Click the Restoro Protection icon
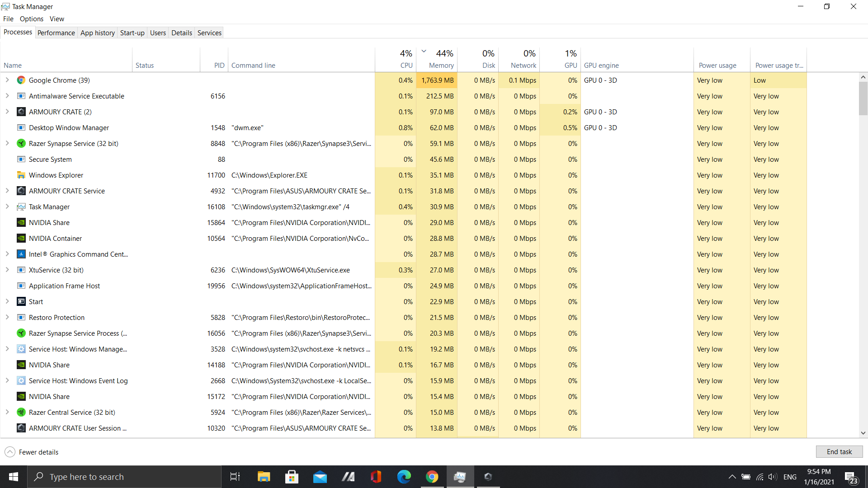The height and width of the screenshot is (488, 868). pos(21,317)
